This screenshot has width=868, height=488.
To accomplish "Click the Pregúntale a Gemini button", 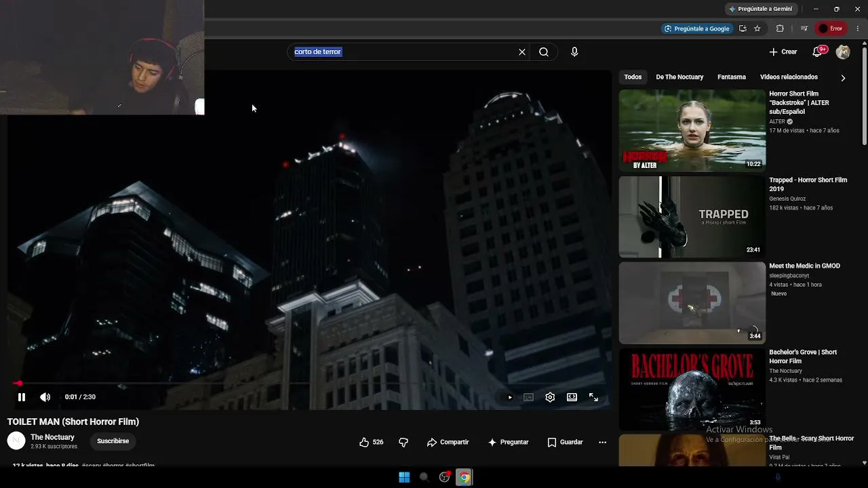I will coord(759,9).
